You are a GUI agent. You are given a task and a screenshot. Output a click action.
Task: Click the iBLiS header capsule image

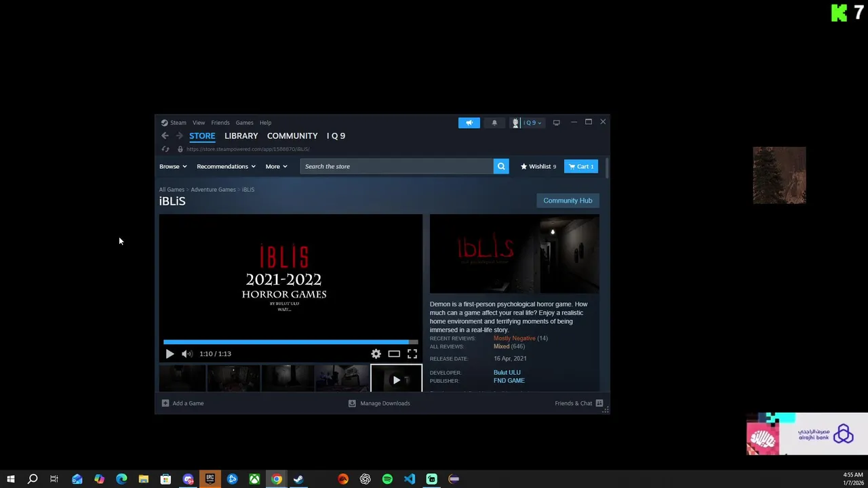click(514, 254)
